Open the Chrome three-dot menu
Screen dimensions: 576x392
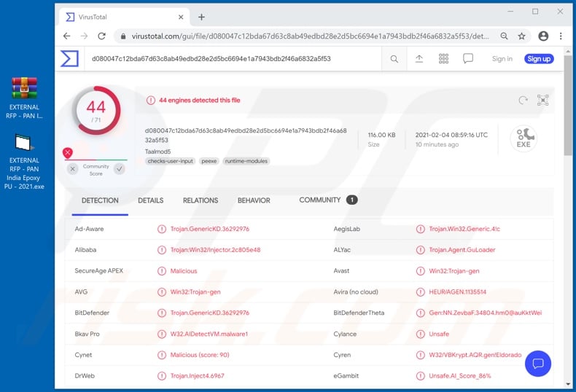pyautogui.click(x=561, y=36)
